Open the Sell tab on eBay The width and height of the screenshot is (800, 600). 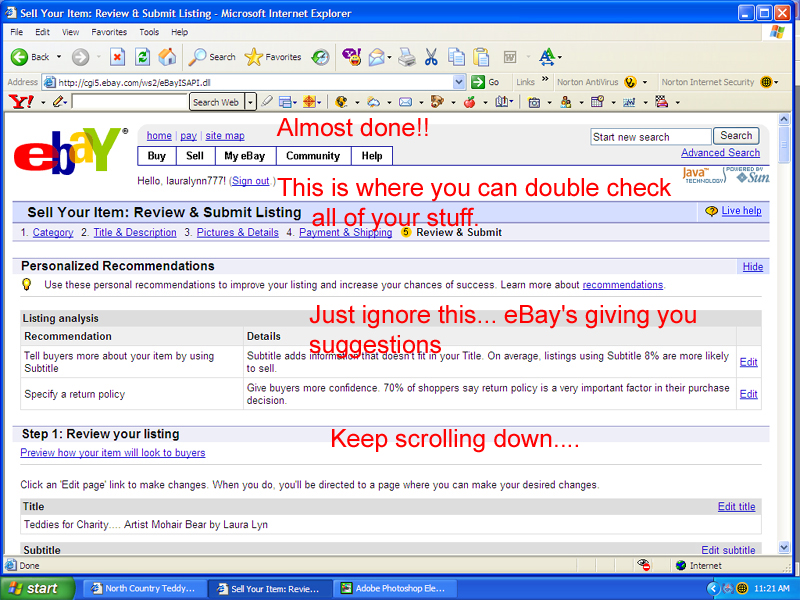click(195, 156)
